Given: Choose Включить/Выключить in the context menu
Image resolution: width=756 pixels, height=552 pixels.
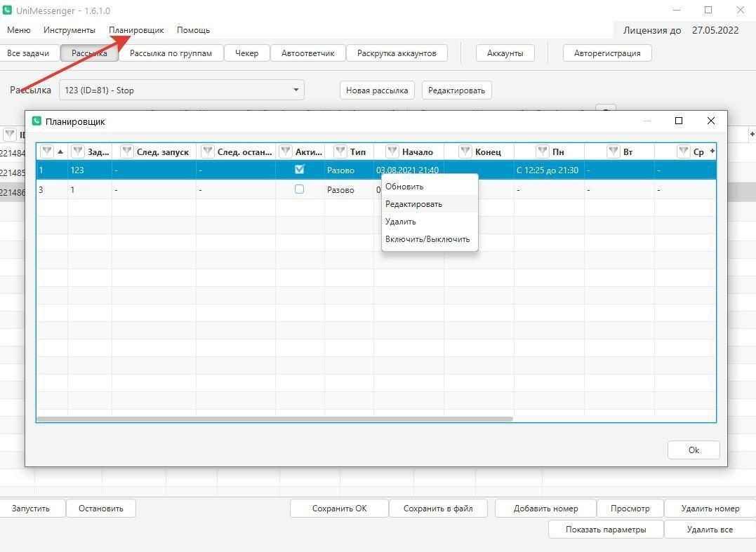Looking at the screenshot, I should coord(430,239).
